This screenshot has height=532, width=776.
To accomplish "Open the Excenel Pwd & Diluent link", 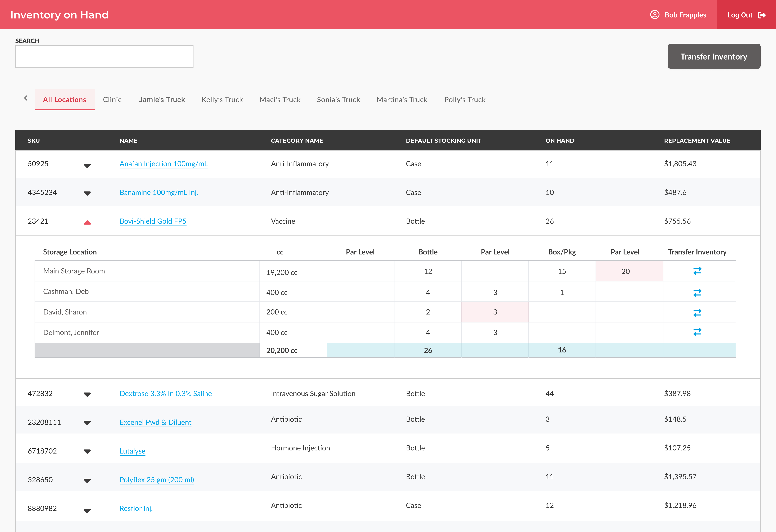I will tap(155, 422).
